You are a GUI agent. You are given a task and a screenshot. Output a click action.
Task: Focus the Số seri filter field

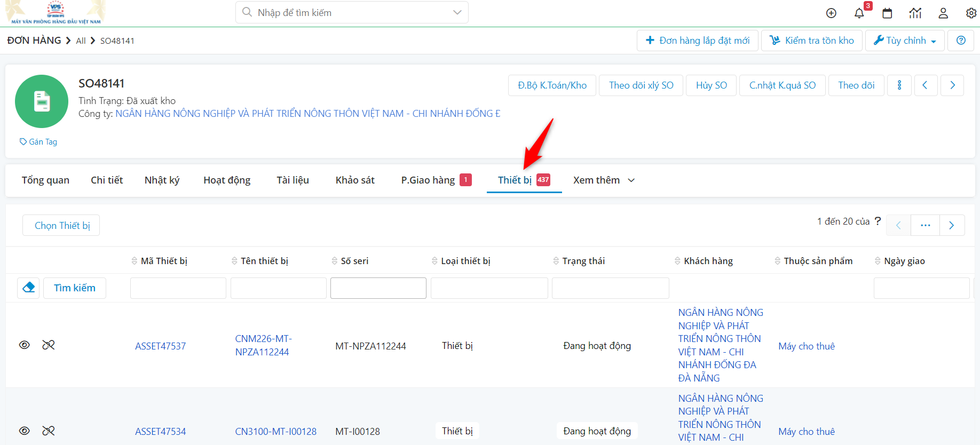[378, 288]
